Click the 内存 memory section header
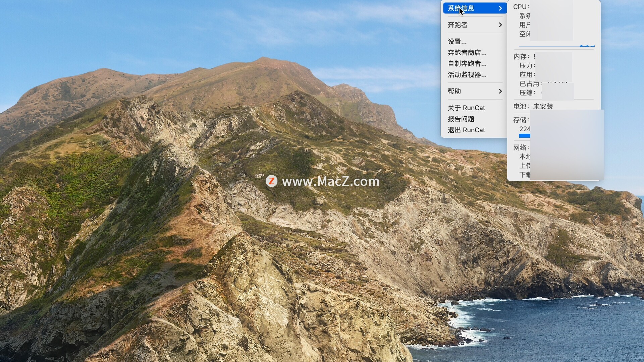 pyautogui.click(x=521, y=57)
